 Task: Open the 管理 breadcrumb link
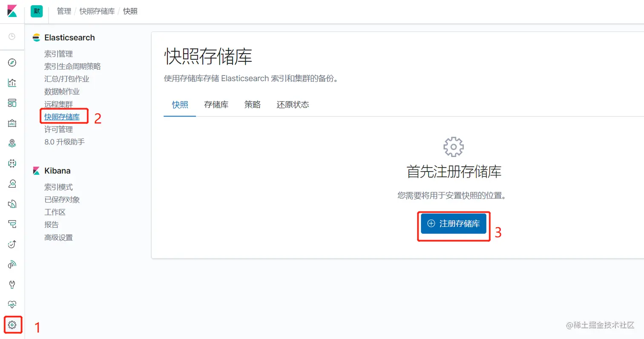coord(64,12)
